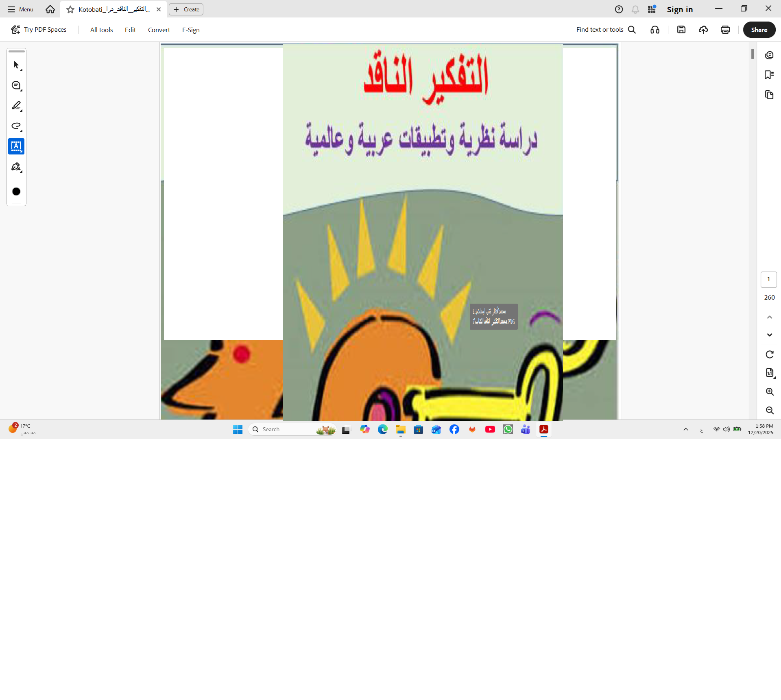Open the Menu hamburger button
Image resolution: width=781 pixels, height=700 pixels.
(20, 9)
